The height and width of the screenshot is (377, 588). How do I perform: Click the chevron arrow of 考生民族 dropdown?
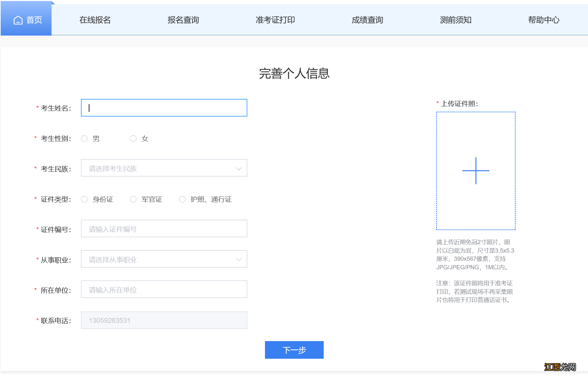click(239, 169)
